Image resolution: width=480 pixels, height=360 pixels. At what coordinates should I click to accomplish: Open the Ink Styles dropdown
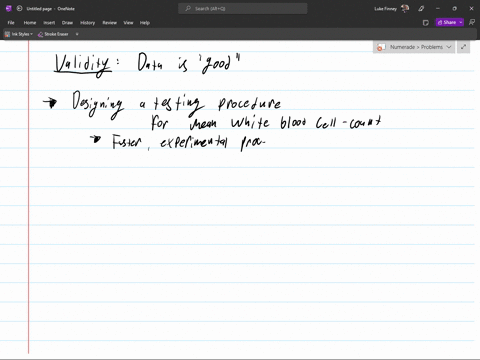19,34
